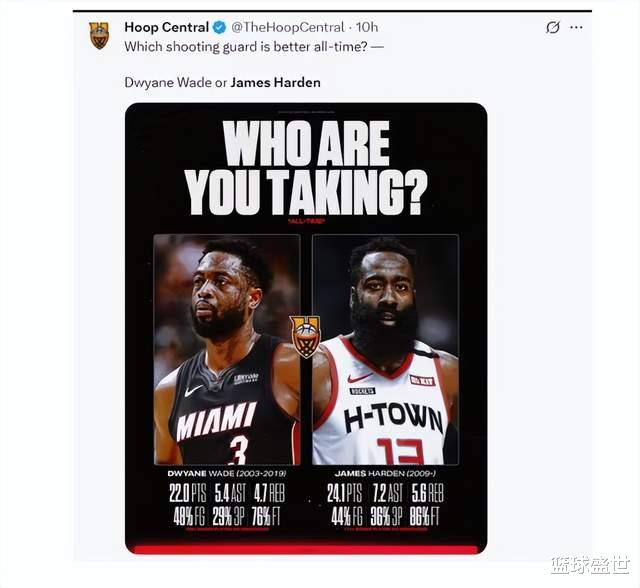Click the Grok slashed-circle icon
Screen dimensions: 640x588
pyautogui.click(x=553, y=27)
